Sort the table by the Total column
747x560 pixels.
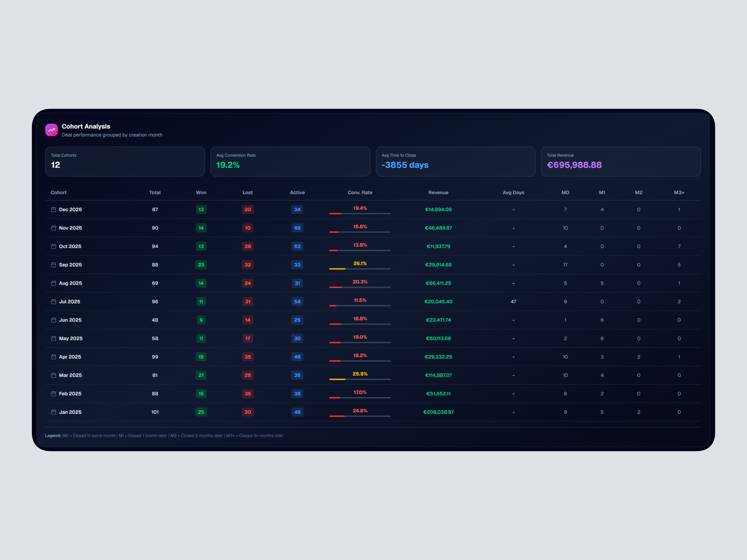(155, 192)
